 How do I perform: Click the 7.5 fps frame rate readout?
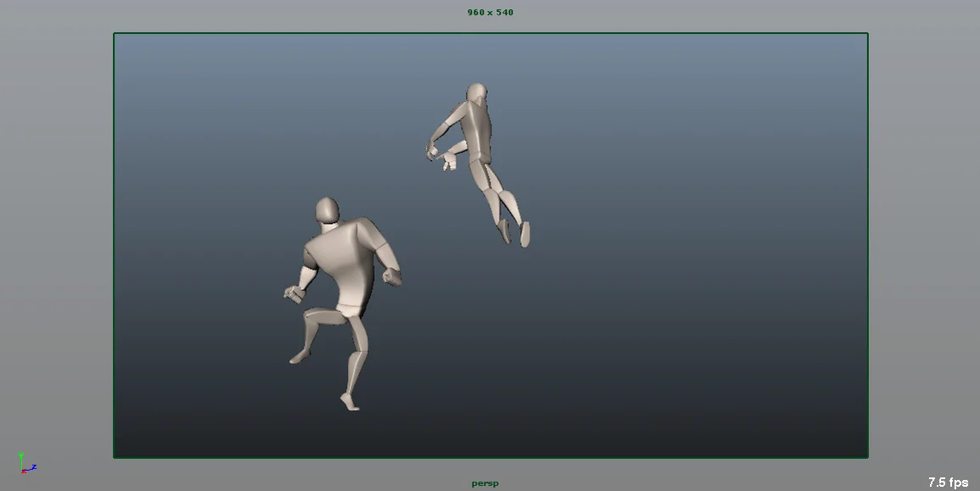tap(947, 483)
